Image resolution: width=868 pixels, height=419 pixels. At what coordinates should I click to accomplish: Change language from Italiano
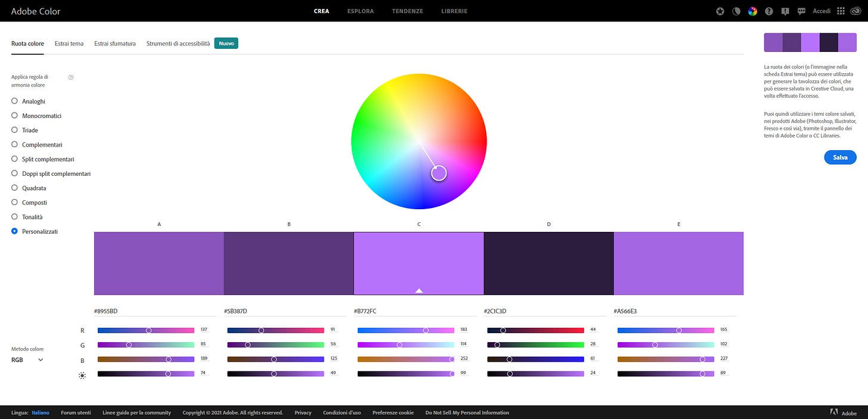click(41, 412)
